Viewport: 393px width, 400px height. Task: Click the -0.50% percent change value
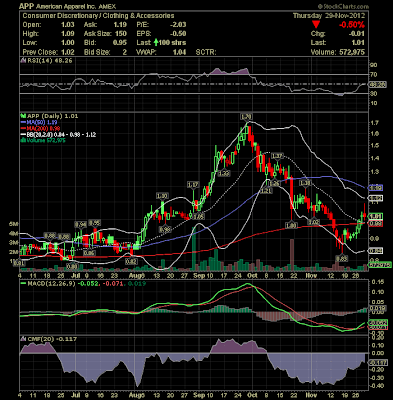351,25
